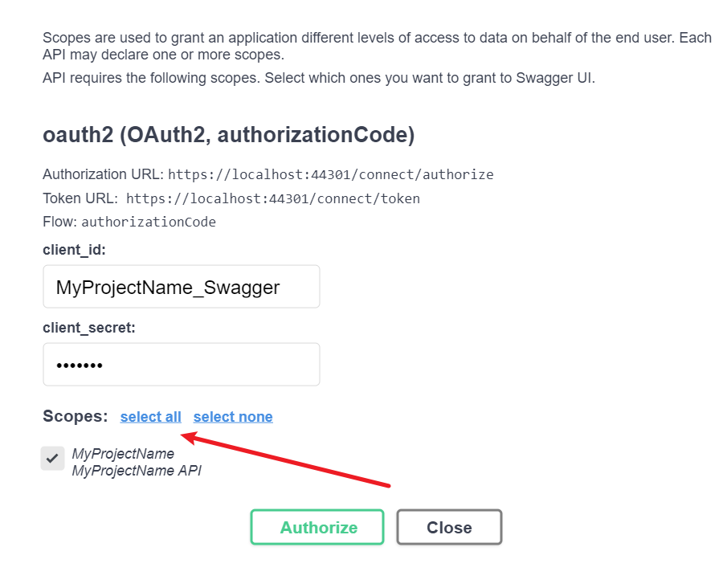The width and height of the screenshot is (727, 588).
Task: Click the "Token URL:" label
Action: point(80,198)
